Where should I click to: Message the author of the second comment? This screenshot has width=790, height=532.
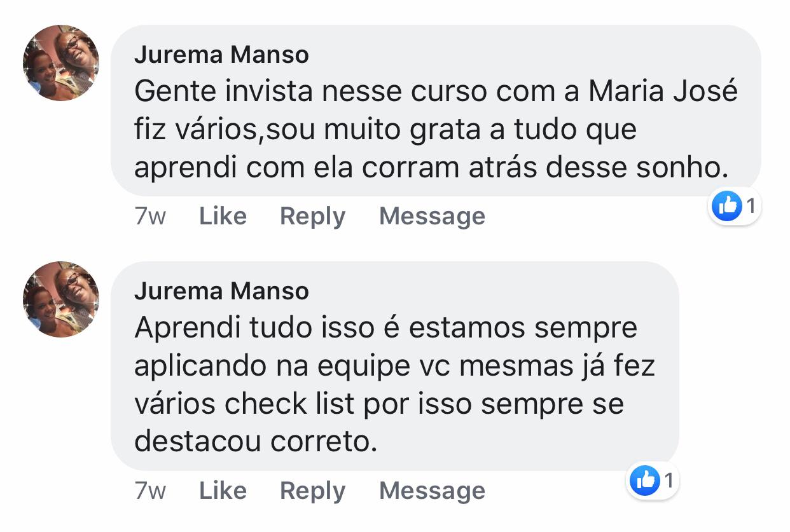click(x=432, y=492)
